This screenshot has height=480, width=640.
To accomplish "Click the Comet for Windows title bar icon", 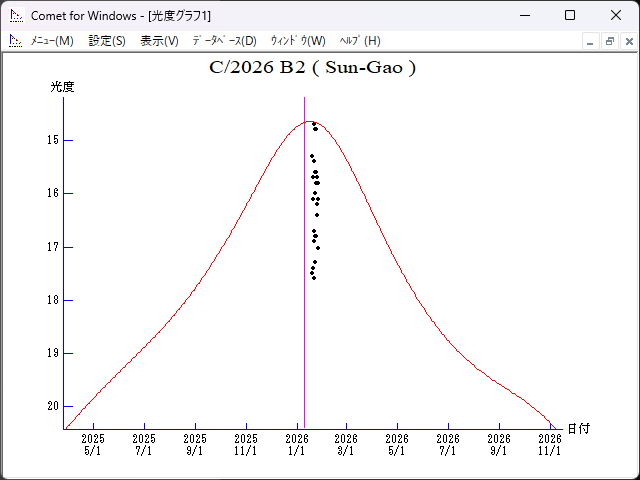I will coord(16,15).
